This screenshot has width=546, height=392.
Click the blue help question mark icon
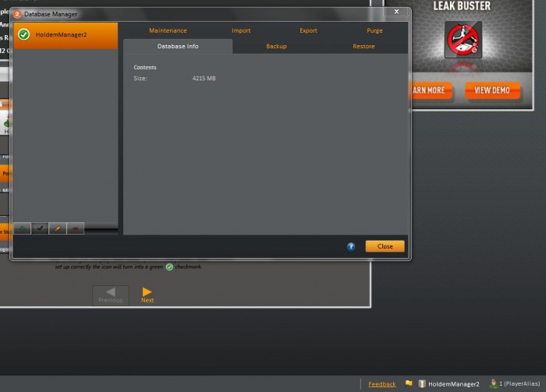coord(351,246)
